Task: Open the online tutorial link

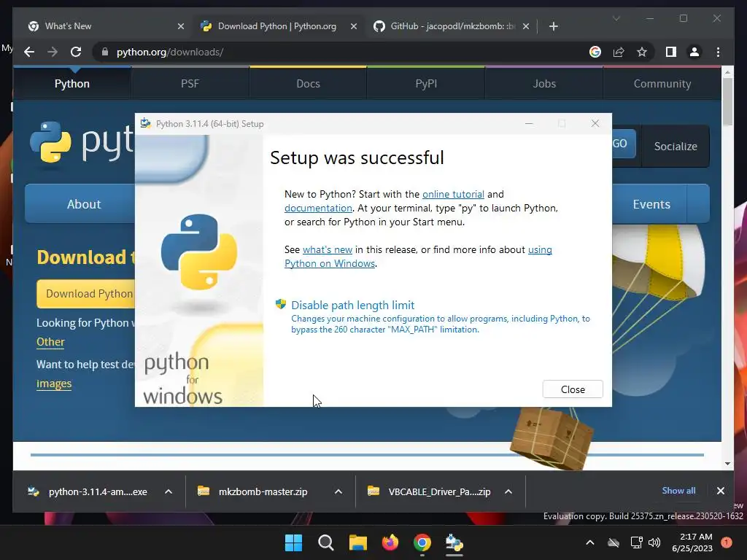Action: pyautogui.click(x=453, y=194)
